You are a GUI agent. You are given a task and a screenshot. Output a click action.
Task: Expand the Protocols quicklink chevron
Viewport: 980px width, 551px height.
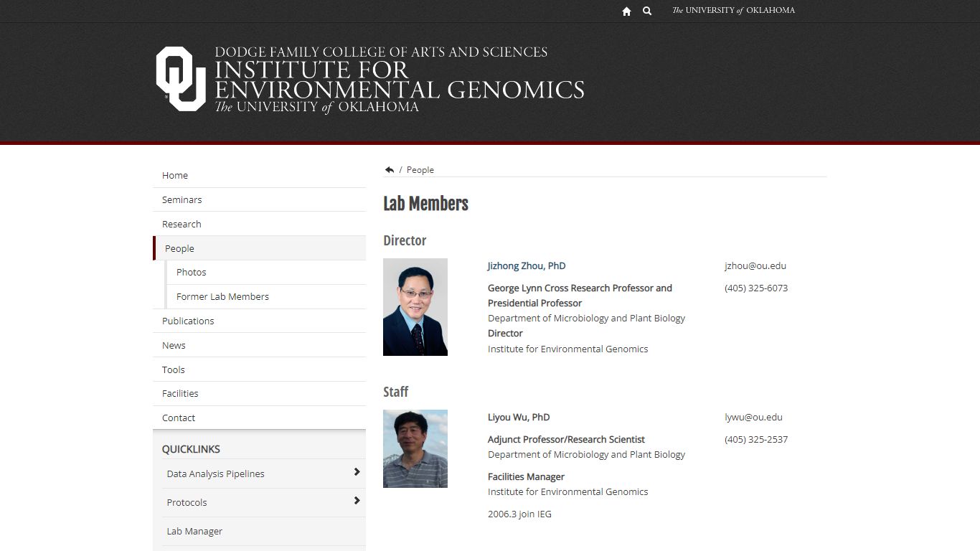(x=357, y=501)
